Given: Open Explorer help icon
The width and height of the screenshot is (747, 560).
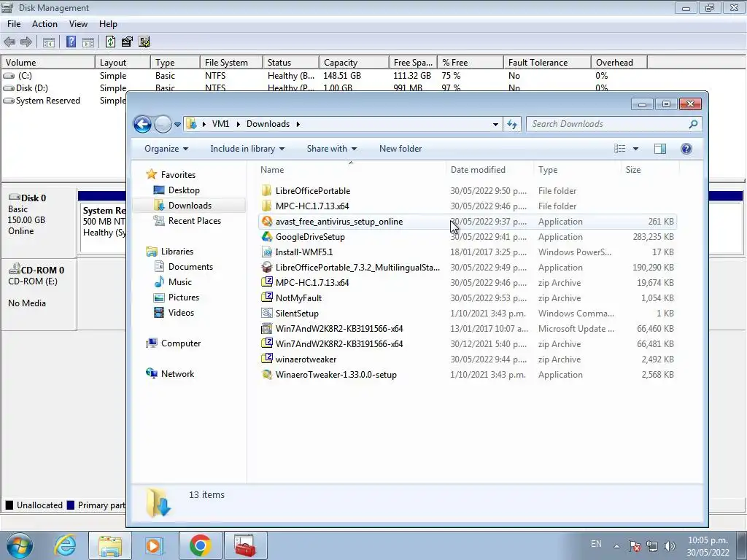Looking at the screenshot, I should [686, 149].
